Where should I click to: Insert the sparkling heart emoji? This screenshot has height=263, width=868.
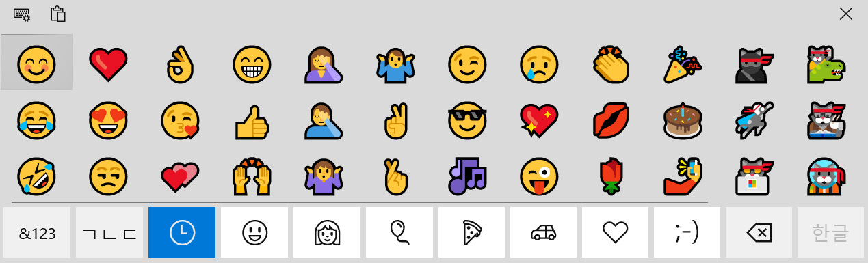pos(540,121)
